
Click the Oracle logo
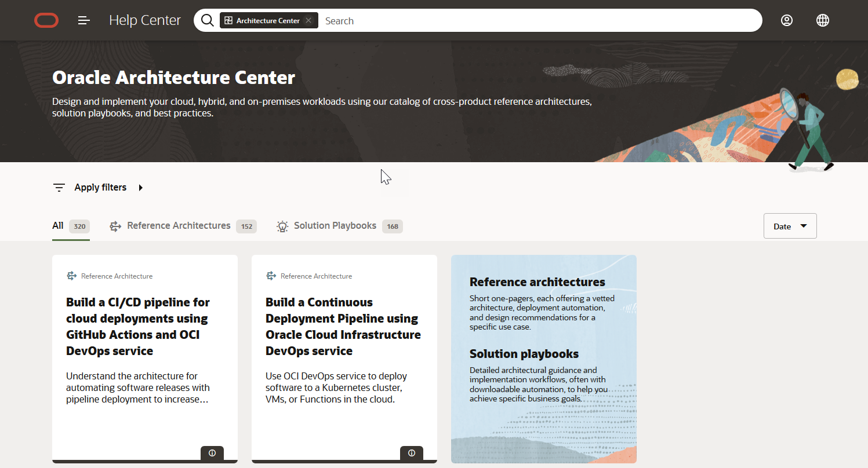(46, 20)
